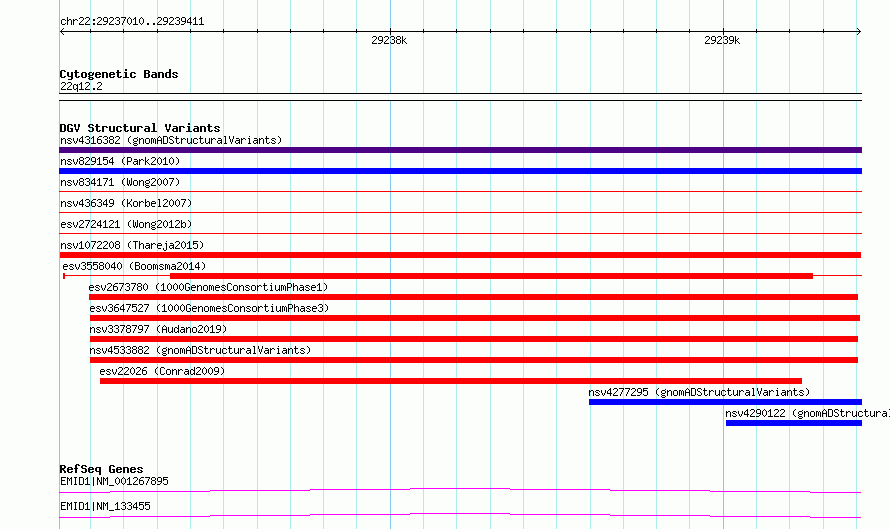Open the esv3558040 (Boomsma2014) label
Image resolution: width=890 pixels, height=529 pixels.
(x=134, y=266)
